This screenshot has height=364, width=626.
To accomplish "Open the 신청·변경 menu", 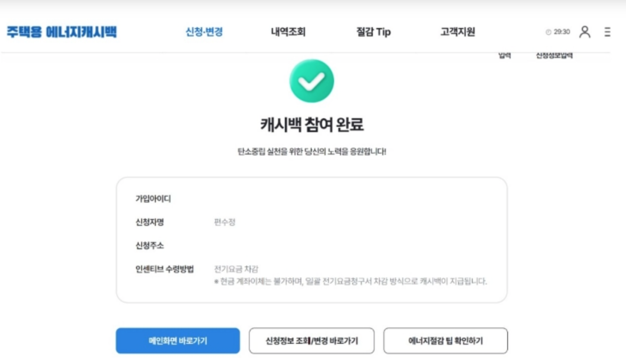I will pos(204,32).
